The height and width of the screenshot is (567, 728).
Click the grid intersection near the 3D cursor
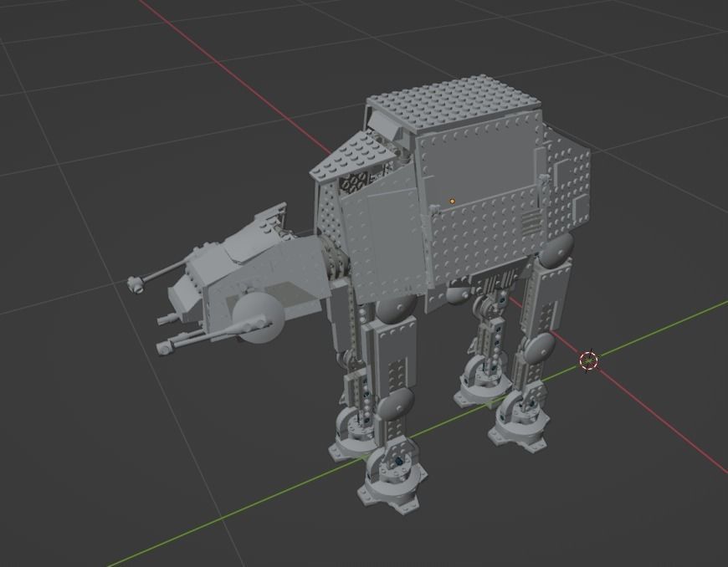[588, 360]
